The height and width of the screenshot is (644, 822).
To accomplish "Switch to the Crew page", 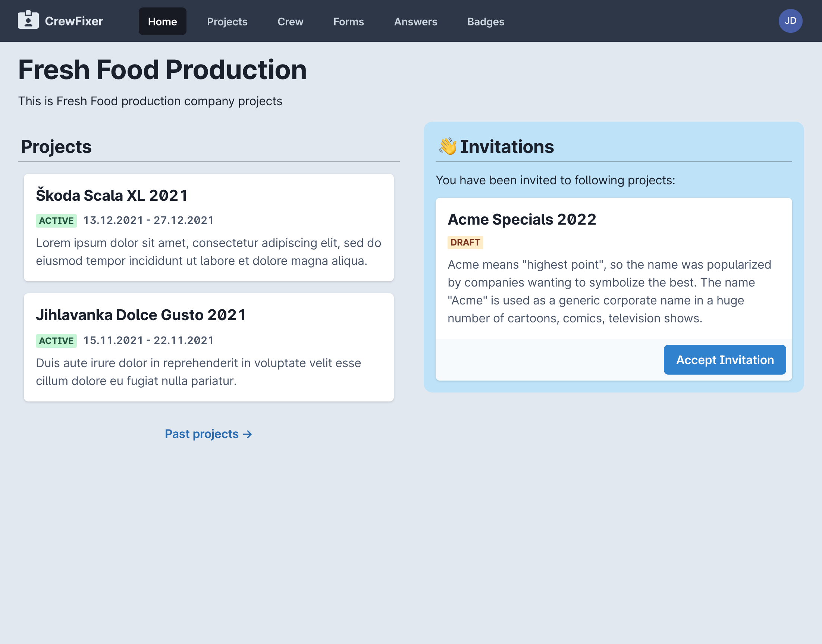I will [290, 22].
